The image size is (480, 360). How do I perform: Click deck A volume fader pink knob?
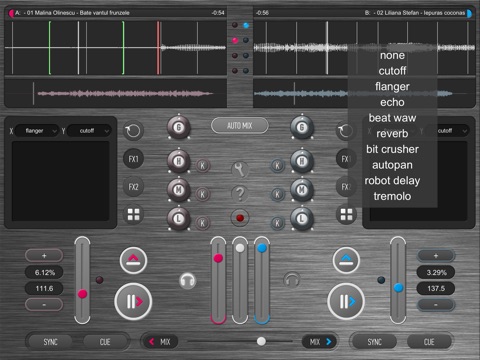coord(218,258)
